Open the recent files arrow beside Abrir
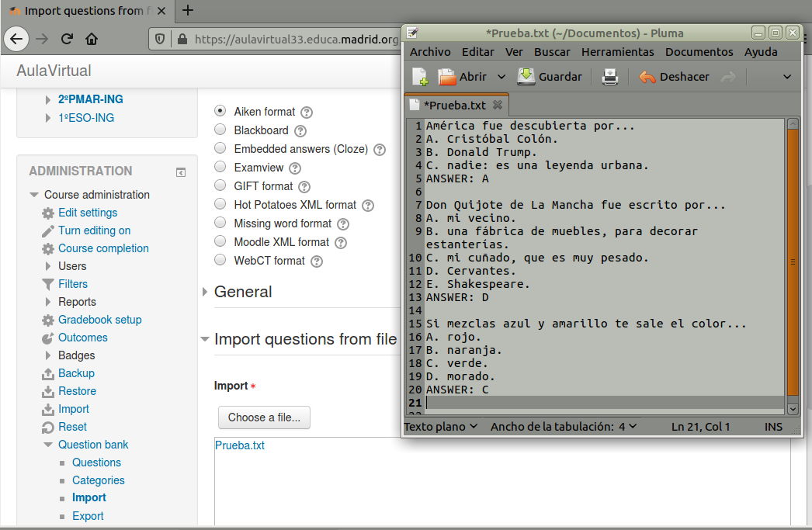812x530 pixels. tap(501, 77)
